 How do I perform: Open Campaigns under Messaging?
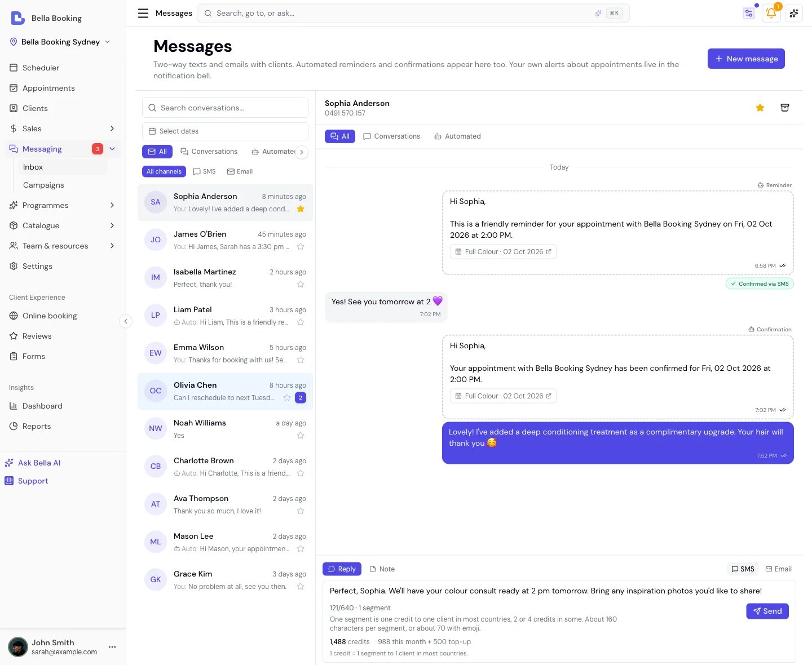[x=43, y=185]
